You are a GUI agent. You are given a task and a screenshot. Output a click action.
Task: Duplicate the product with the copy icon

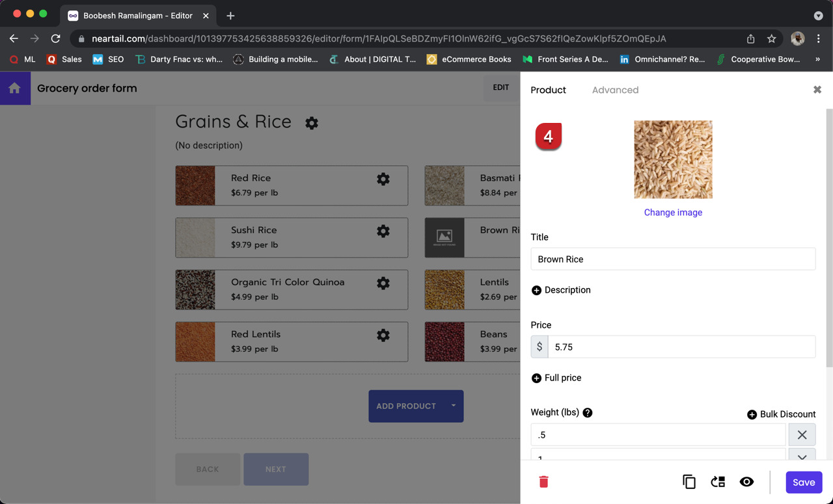[x=689, y=482]
